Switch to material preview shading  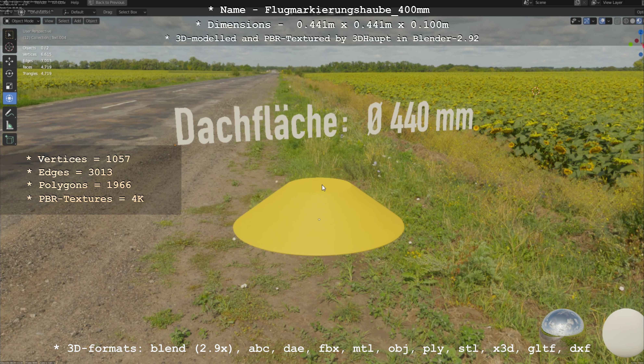(639, 21)
